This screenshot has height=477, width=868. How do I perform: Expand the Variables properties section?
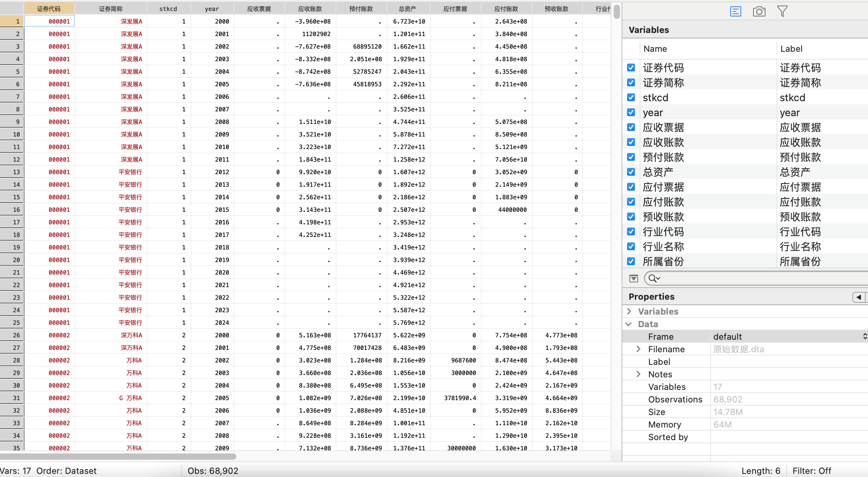(629, 311)
